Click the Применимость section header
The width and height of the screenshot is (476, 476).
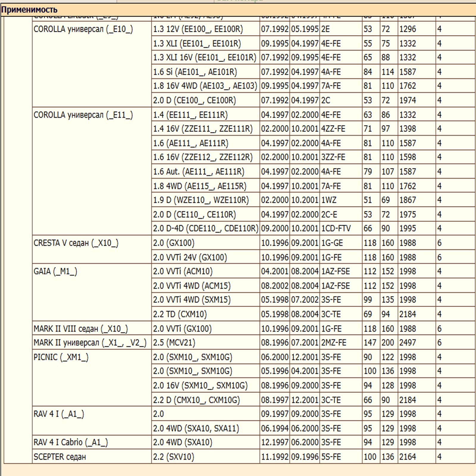(x=29, y=10)
